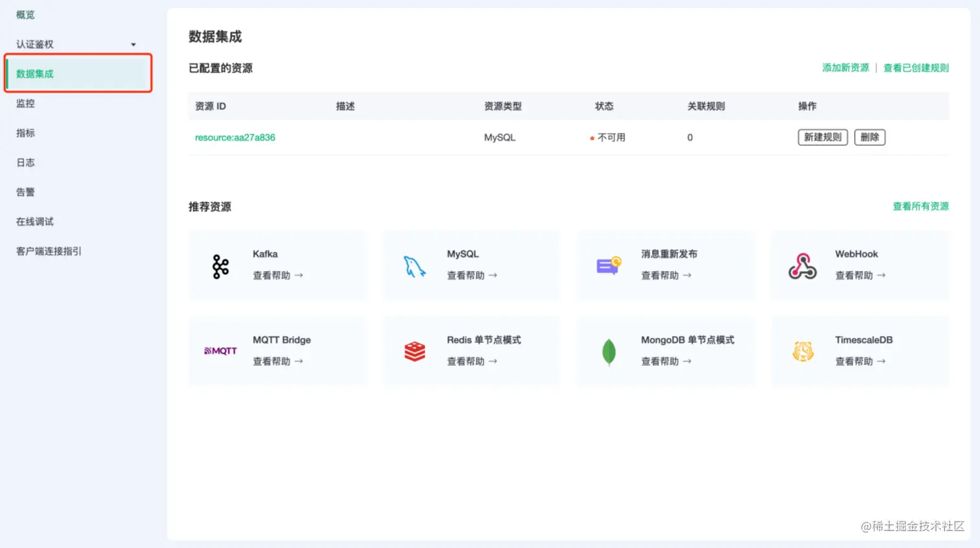Open the 告警 section
This screenshot has height=548, width=980.
point(25,191)
